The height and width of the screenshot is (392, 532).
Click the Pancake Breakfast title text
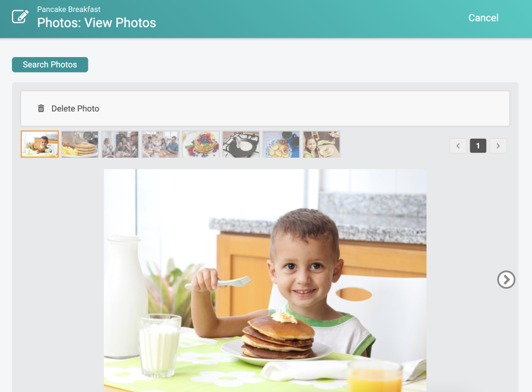coord(69,9)
